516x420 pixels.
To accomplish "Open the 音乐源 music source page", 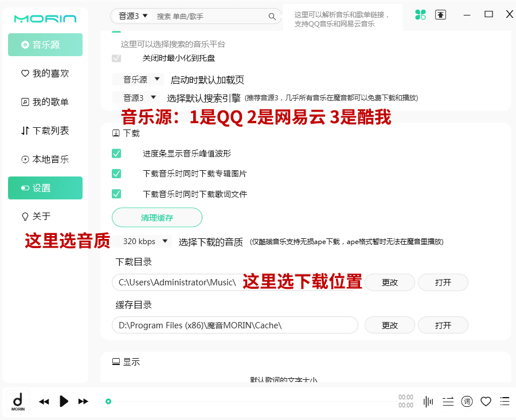I will pos(45,44).
